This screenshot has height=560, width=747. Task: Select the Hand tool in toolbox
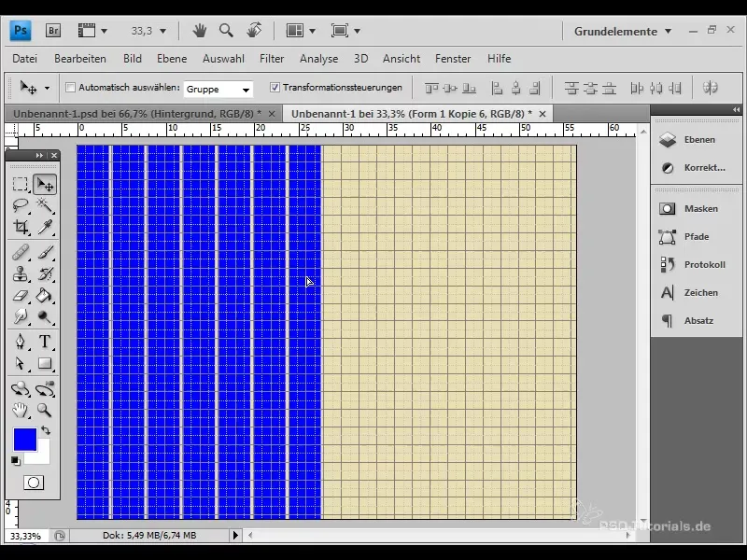20,410
